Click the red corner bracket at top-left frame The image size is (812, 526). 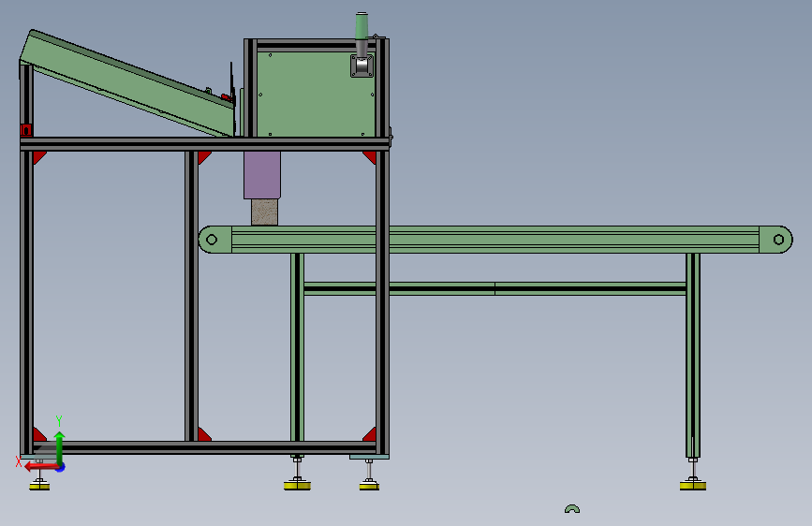39,157
